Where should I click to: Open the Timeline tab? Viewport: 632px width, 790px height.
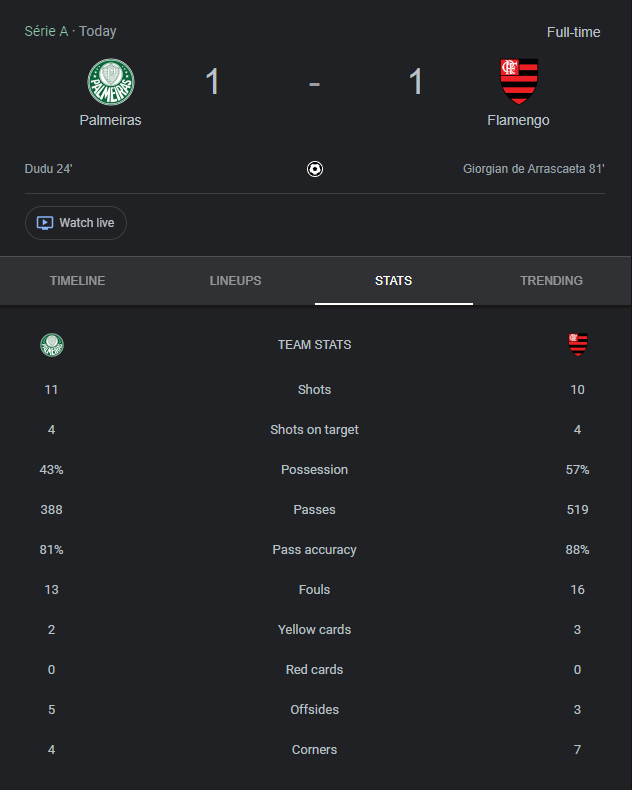pos(78,281)
